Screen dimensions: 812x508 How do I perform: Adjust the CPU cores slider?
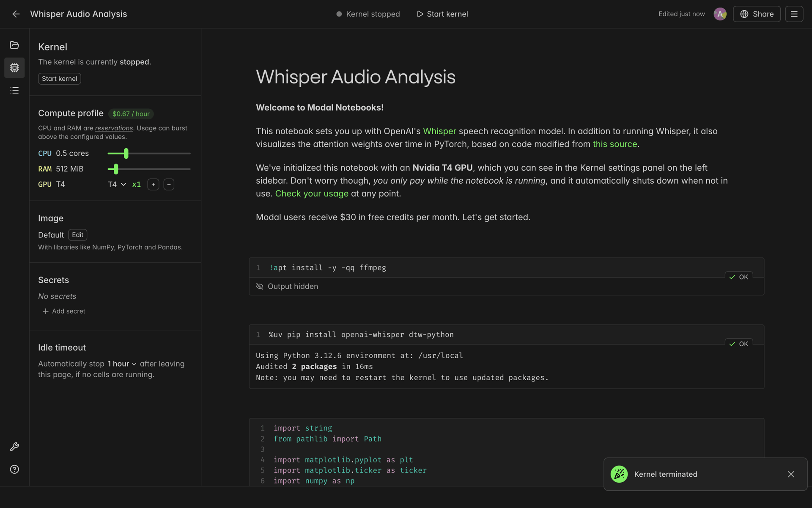point(126,153)
